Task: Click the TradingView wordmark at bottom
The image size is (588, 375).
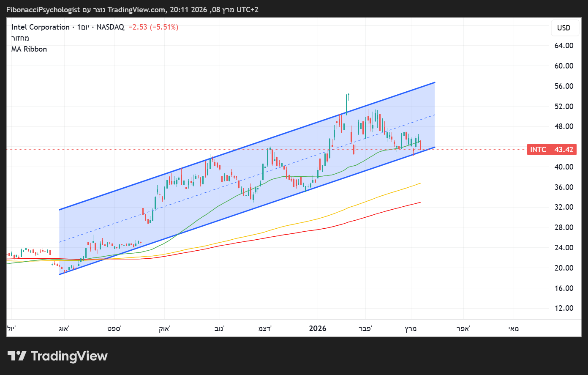Action: click(x=69, y=356)
